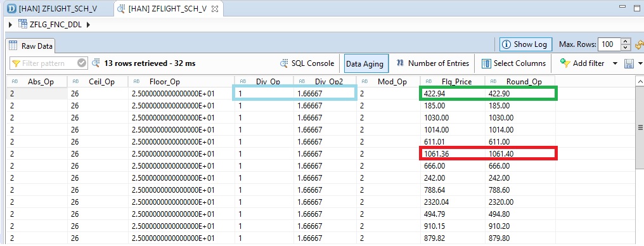The image size is (644, 246).
Task: Clear filter using the check-circle icon
Action: (x=82, y=63)
